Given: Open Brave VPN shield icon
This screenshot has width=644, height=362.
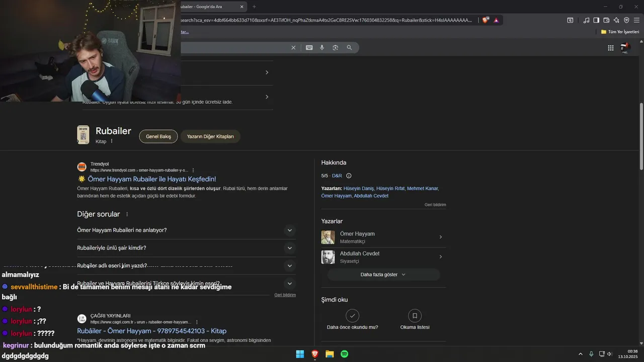Looking at the screenshot, I should 626,20.
